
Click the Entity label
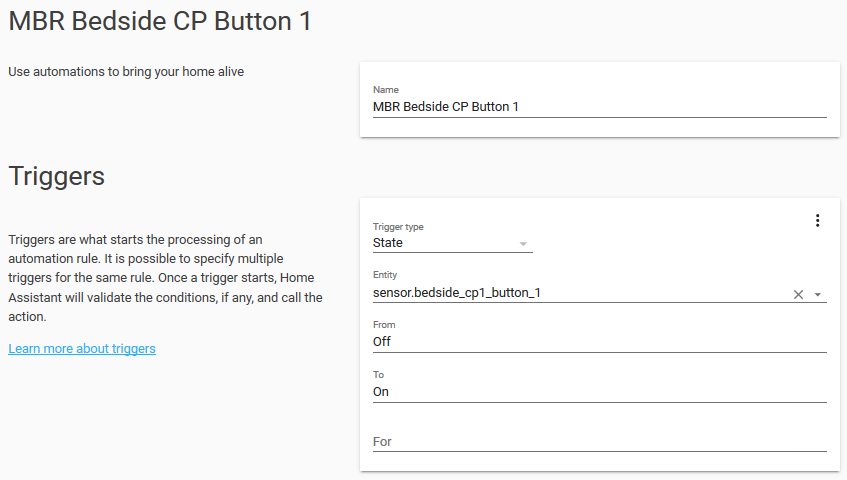click(x=385, y=275)
